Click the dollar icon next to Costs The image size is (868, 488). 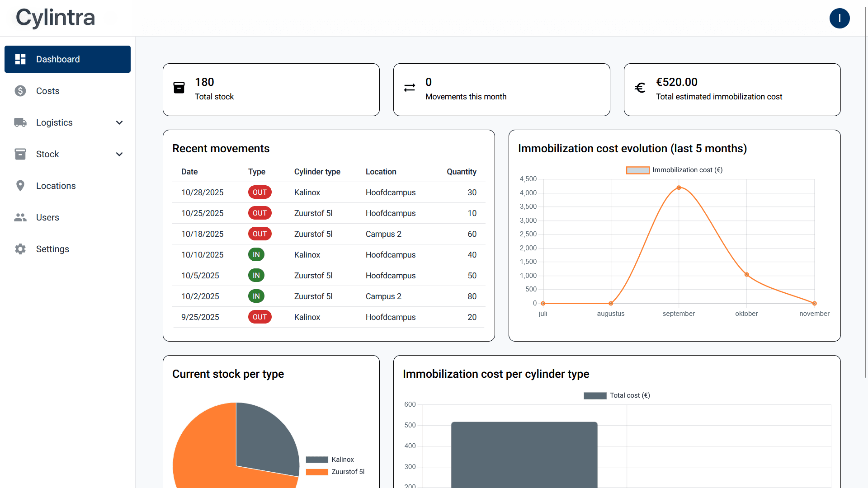(20, 91)
